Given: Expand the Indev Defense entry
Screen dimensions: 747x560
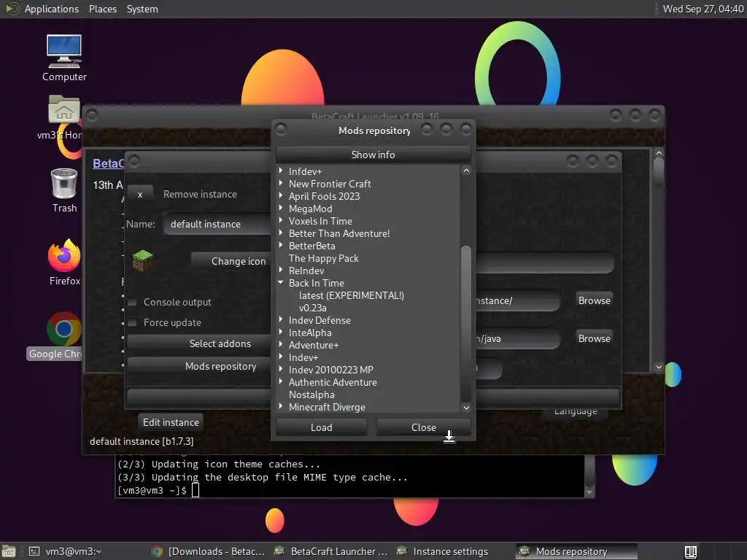Looking at the screenshot, I should tap(281, 319).
